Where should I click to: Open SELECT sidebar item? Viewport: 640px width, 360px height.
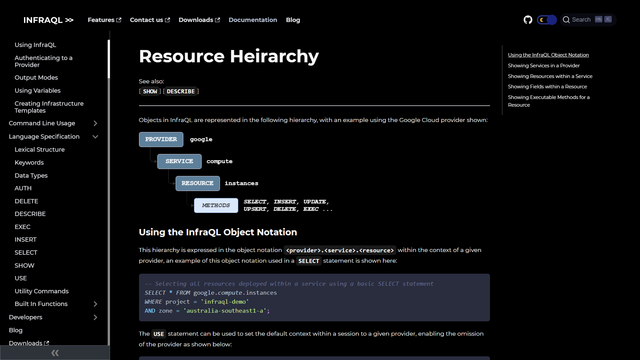point(26,253)
